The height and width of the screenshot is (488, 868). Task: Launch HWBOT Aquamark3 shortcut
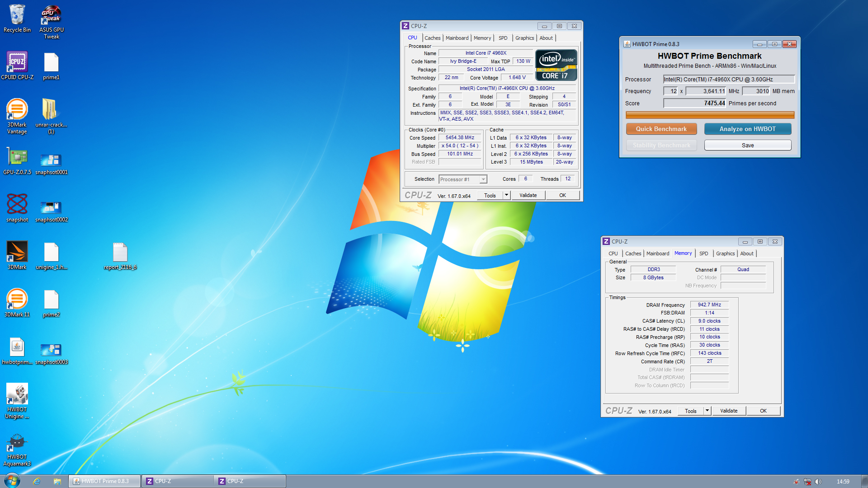[x=17, y=449]
